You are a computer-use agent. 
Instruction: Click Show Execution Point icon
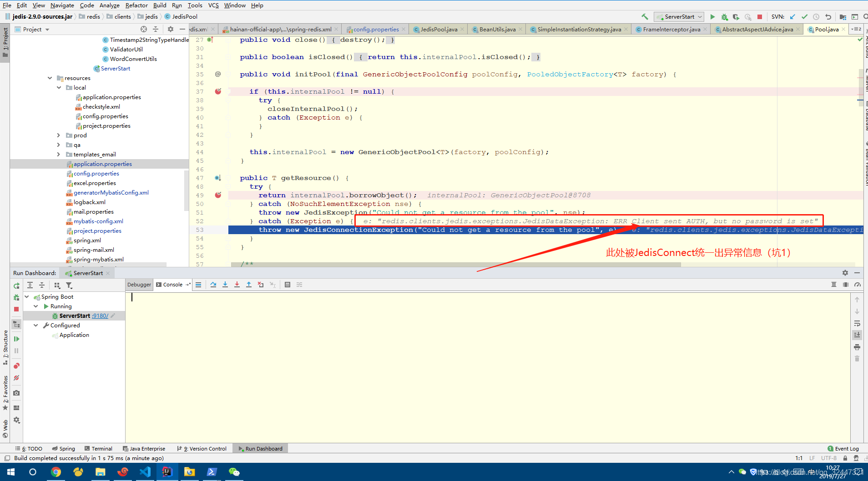198,285
